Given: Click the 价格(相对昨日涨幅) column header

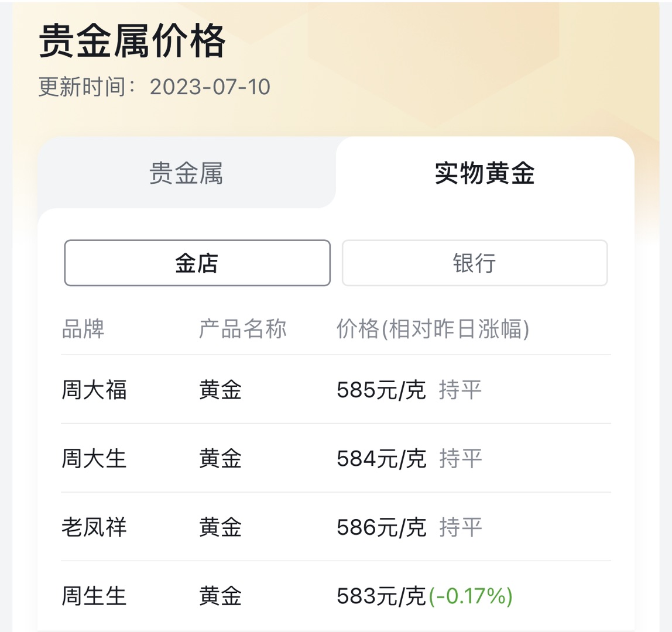Looking at the screenshot, I should tap(433, 329).
